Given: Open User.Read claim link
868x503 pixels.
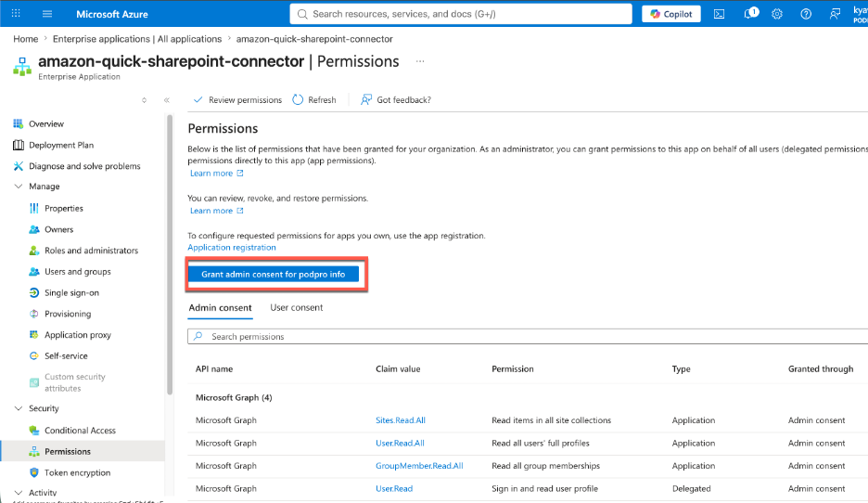Looking at the screenshot, I should tap(394, 488).
